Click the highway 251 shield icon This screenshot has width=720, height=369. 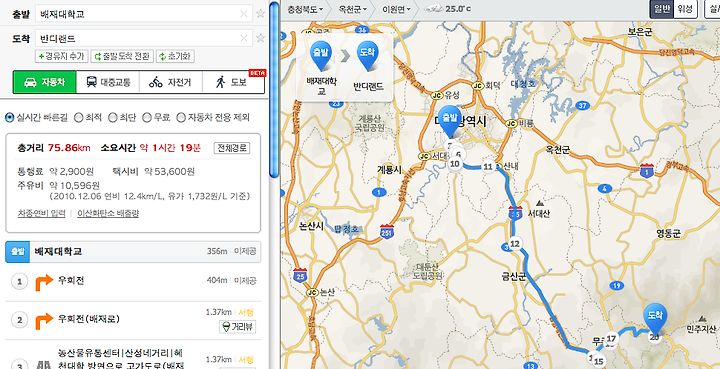(x=387, y=231)
